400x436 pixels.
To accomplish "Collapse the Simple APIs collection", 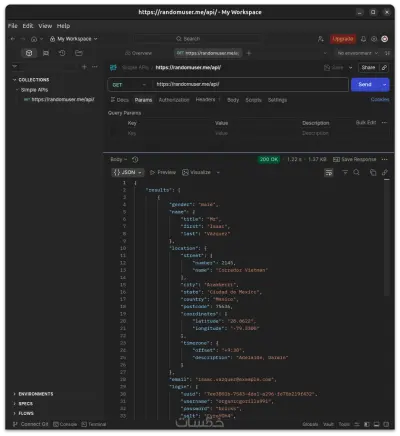I will (x=17, y=90).
